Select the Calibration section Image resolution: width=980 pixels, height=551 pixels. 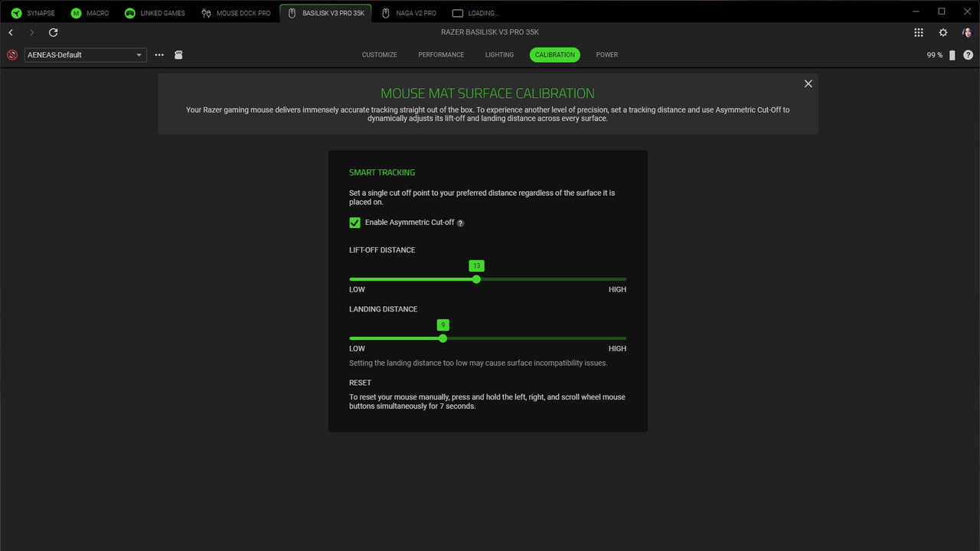555,55
